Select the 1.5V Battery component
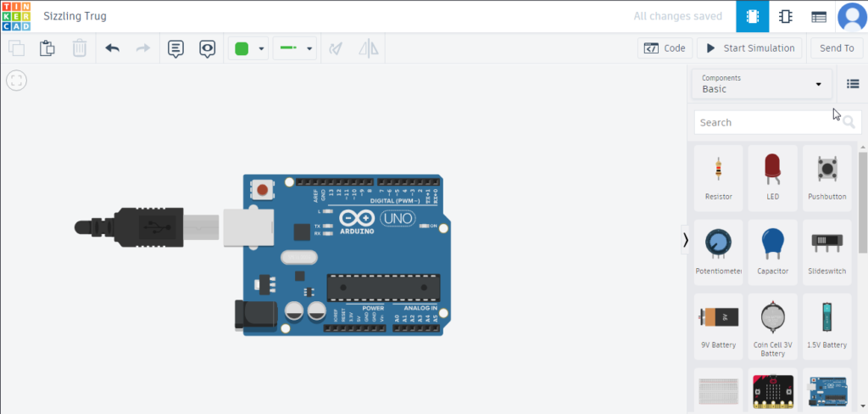The width and height of the screenshot is (868, 414). click(x=827, y=327)
